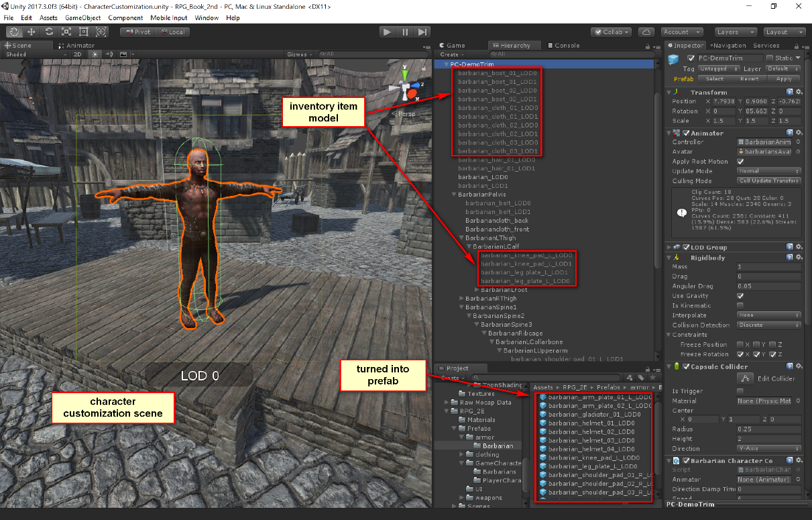Select barbarian_gladiator_01_LOD0 prefab icon

[x=542, y=415]
